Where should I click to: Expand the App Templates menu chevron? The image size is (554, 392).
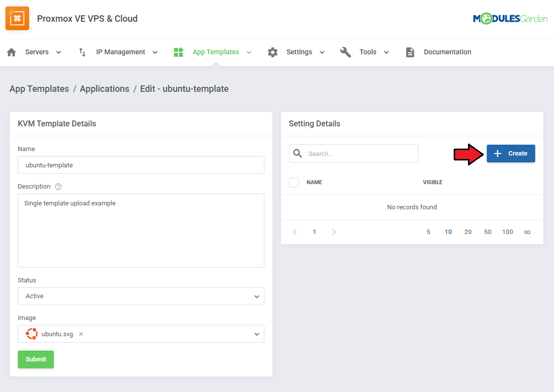pos(249,52)
